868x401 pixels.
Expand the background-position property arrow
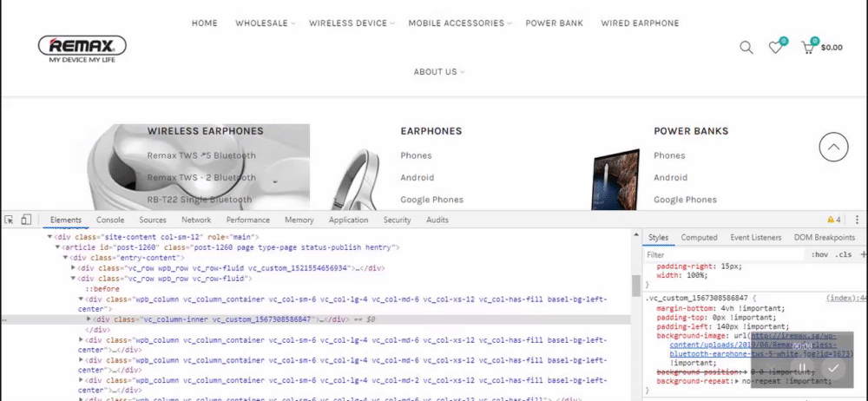(x=743, y=371)
